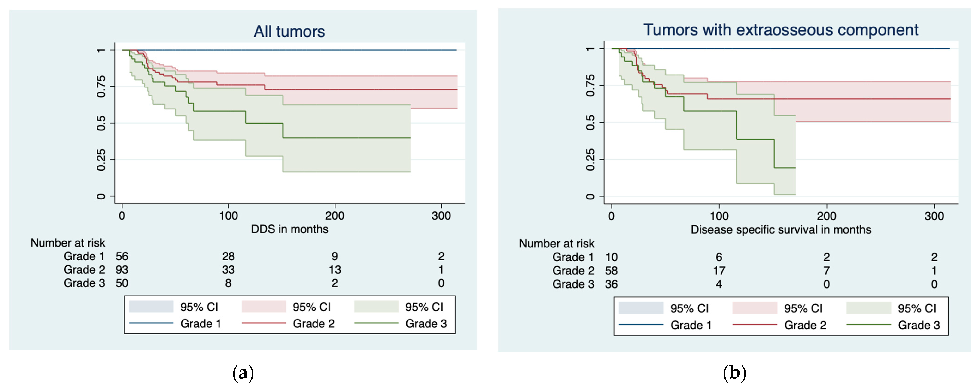Click the "Tumors with extraosseous component" title
This screenshot has width=980, height=389.
coord(781,30)
